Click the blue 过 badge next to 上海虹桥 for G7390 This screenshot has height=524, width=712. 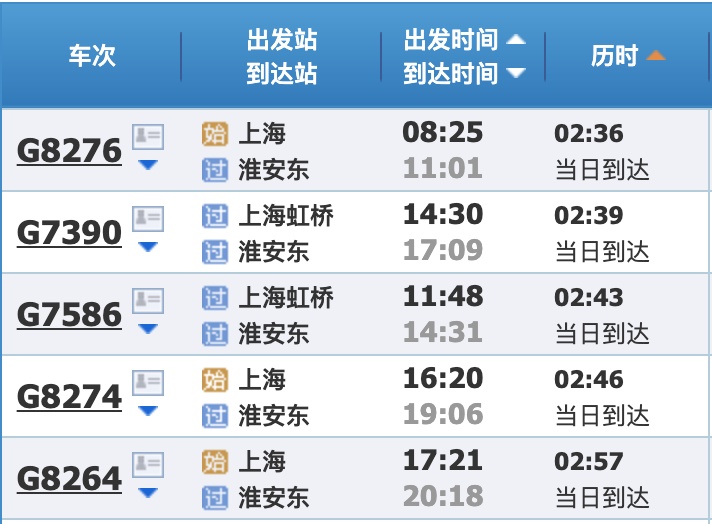[x=215, y=216]
